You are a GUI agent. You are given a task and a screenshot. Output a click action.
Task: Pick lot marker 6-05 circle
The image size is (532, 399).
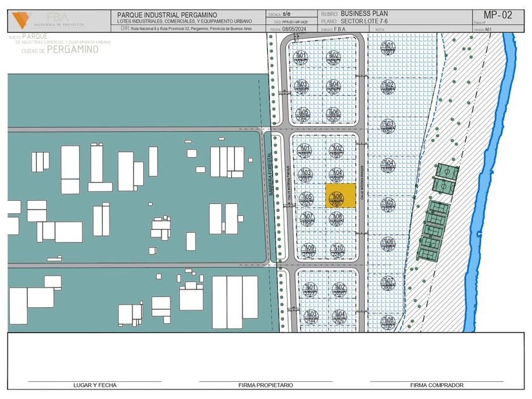coord(303,115)
